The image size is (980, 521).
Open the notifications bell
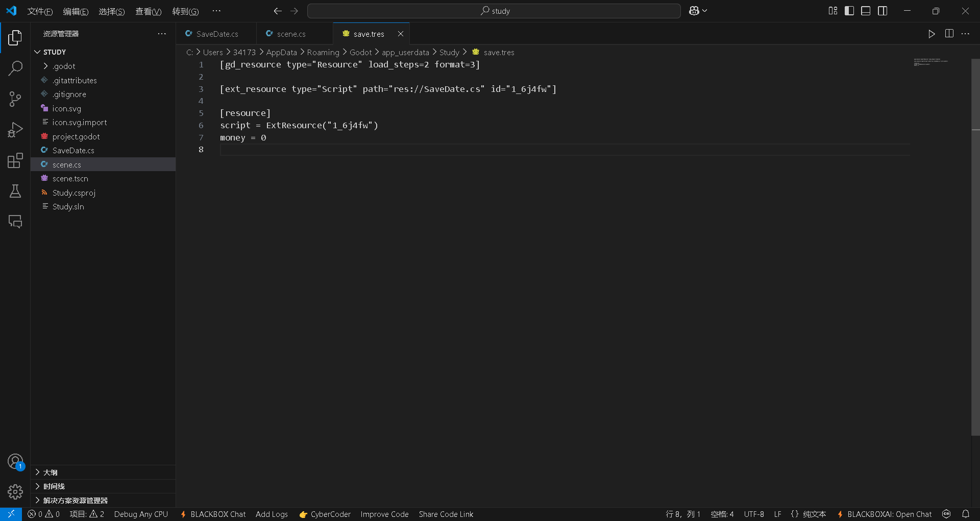[x=966, y=514]
